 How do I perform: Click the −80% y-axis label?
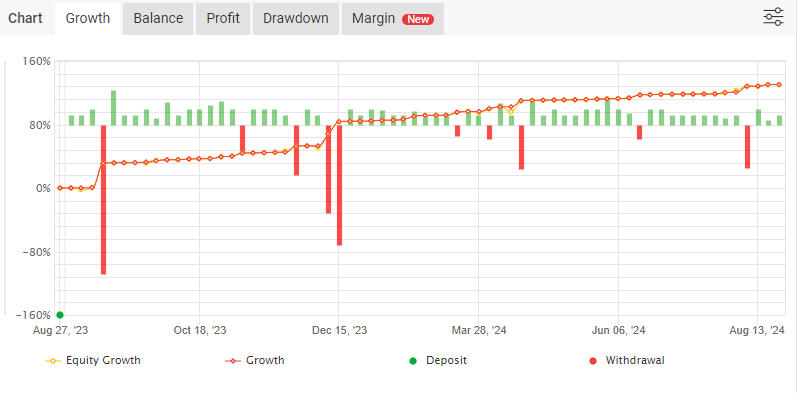tap(37, 252)
